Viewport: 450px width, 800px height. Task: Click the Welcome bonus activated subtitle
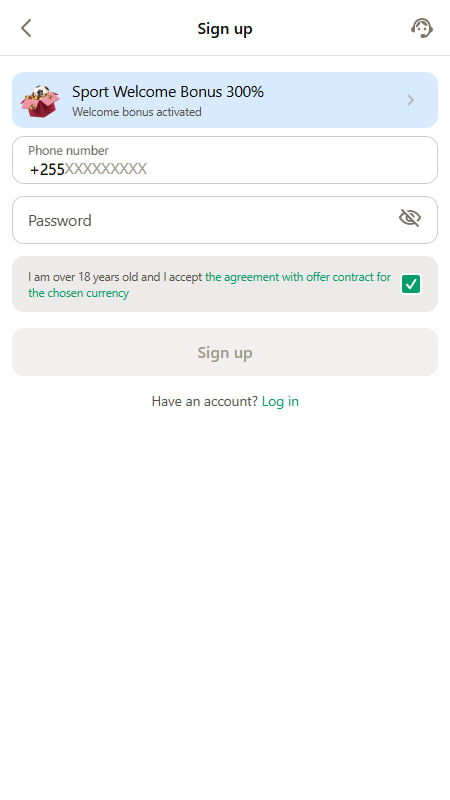click(137, 112)
